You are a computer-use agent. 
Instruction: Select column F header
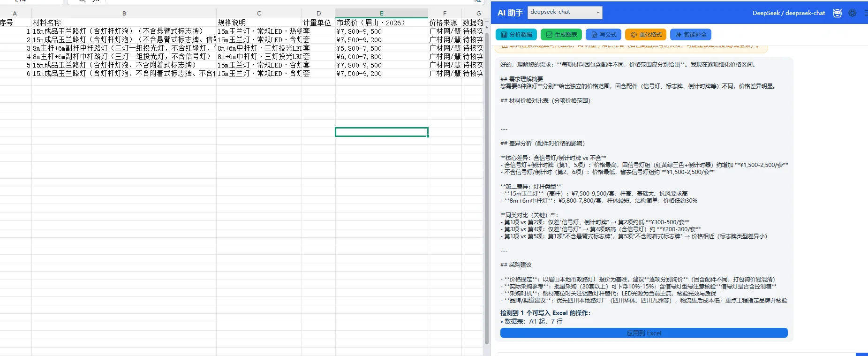point(445,14)
